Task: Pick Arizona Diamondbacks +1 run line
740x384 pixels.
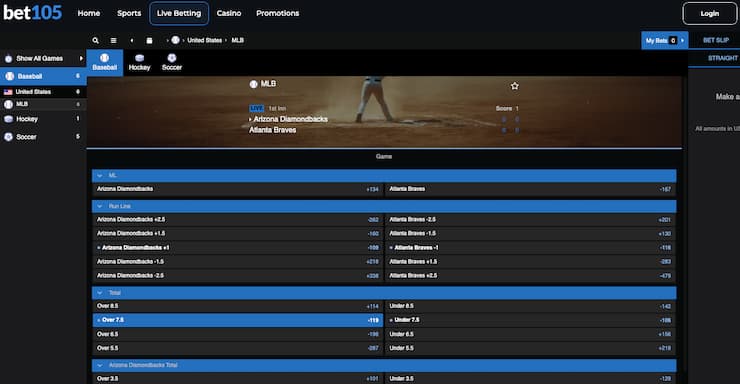Action: pyautogui.click(x=237, y=248)
